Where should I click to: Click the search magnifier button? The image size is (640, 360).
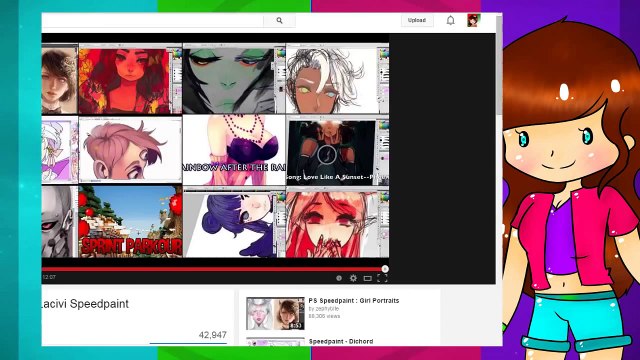279,20
